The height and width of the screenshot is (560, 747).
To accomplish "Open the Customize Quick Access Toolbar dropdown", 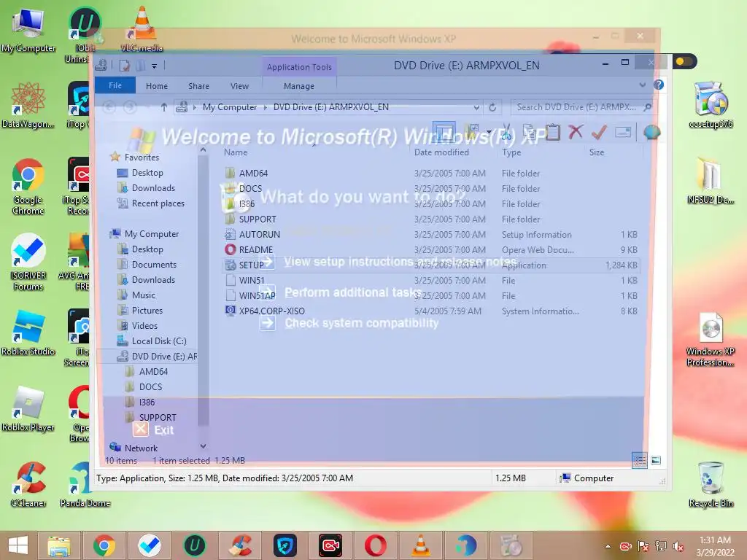I will (x=154, y=66).
